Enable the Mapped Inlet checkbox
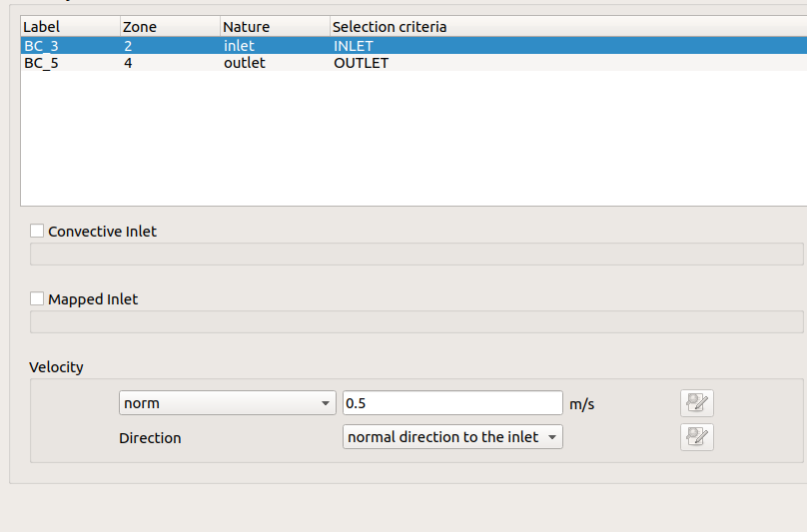The image size is (807, 532). coord(38,298)
